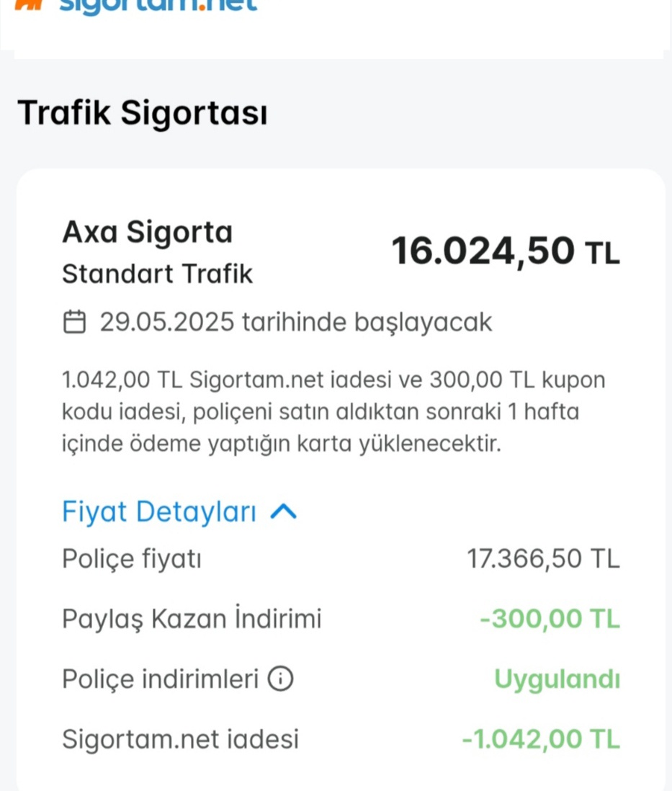The image size is (672, 791).
Task: Click the 16.024,50 TL total price
Action: [506, 251]
